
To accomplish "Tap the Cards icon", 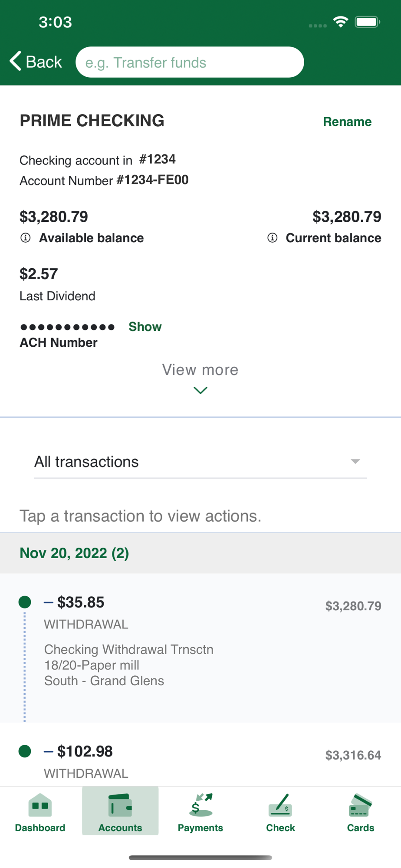I will [x=360, y=806].
